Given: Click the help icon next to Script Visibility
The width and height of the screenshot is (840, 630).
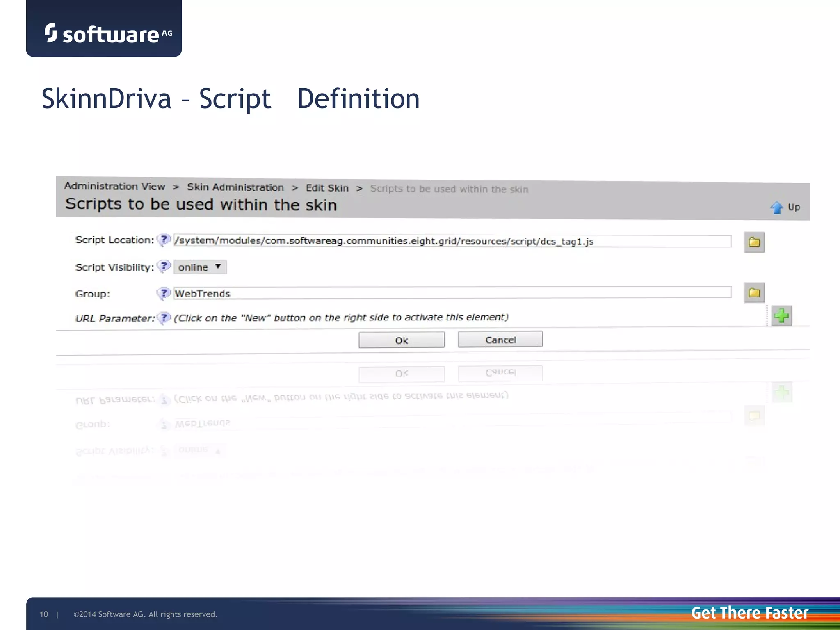Looking at the screenshot, I should [164, 267].
